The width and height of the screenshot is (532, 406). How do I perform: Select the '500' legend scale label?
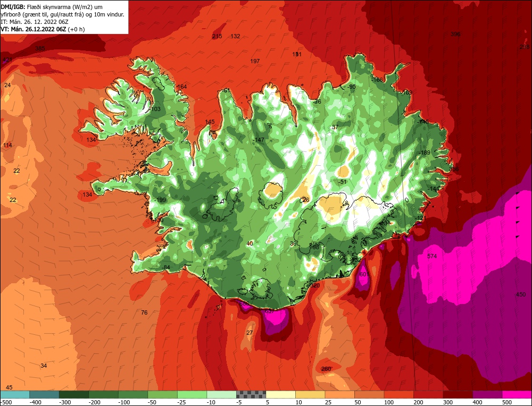pos(507,402)
